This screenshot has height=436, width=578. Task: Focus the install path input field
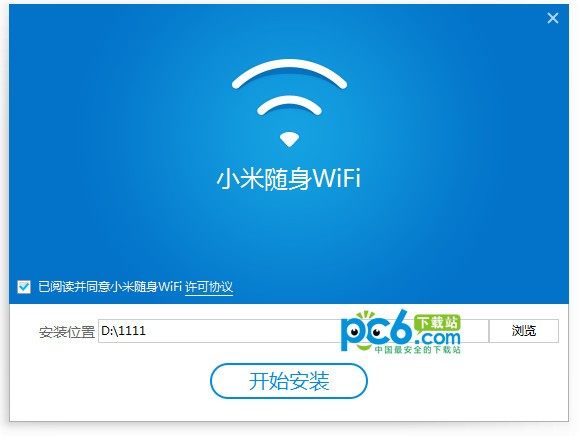pos(293,331)
